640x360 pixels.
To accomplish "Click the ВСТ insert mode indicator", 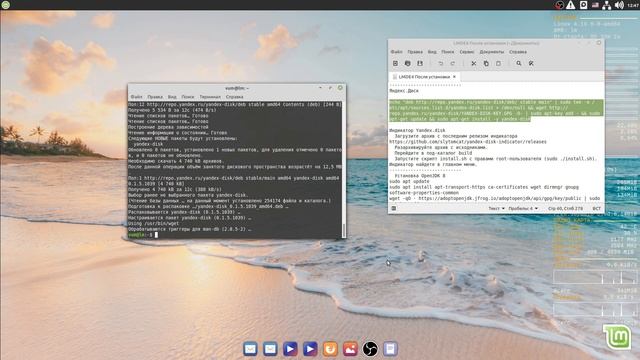I will pyautogui.click(x=596, y=208).
